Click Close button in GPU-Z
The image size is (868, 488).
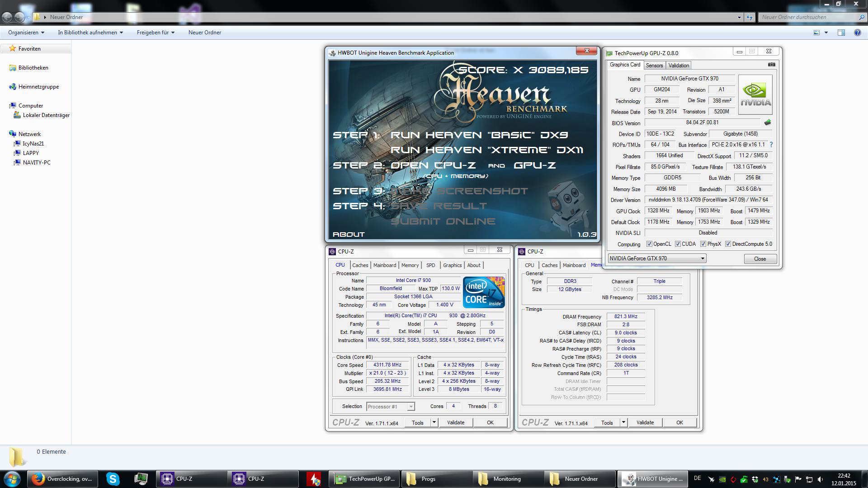760,259
